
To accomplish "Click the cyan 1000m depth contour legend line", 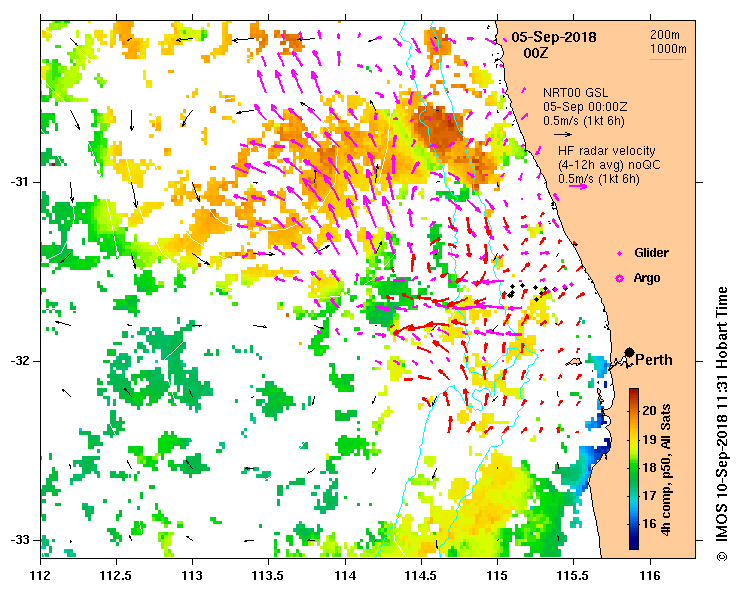I will click(666, 59).
